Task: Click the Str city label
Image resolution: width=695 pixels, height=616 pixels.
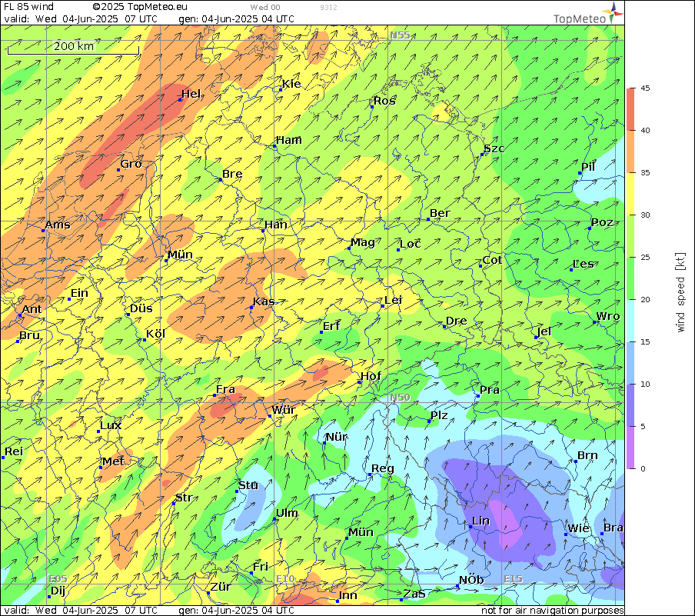Action: (184, 498)
